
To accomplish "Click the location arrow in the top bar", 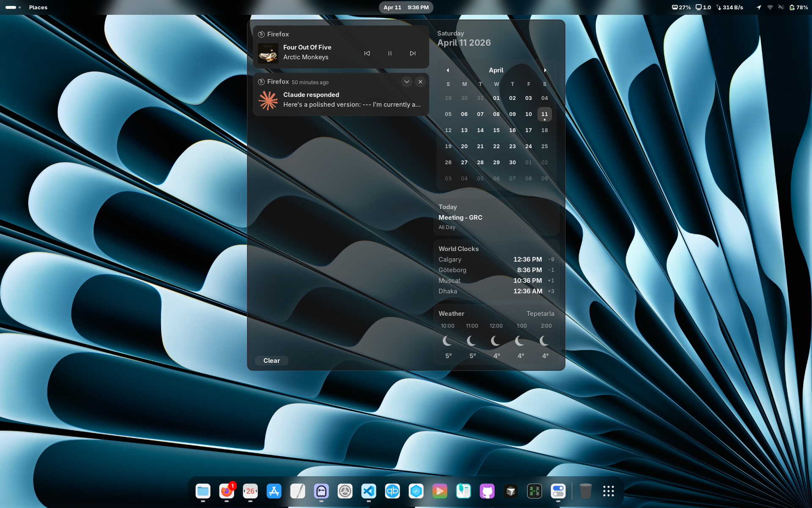I will pyautogui.click(x=759, y=7).
